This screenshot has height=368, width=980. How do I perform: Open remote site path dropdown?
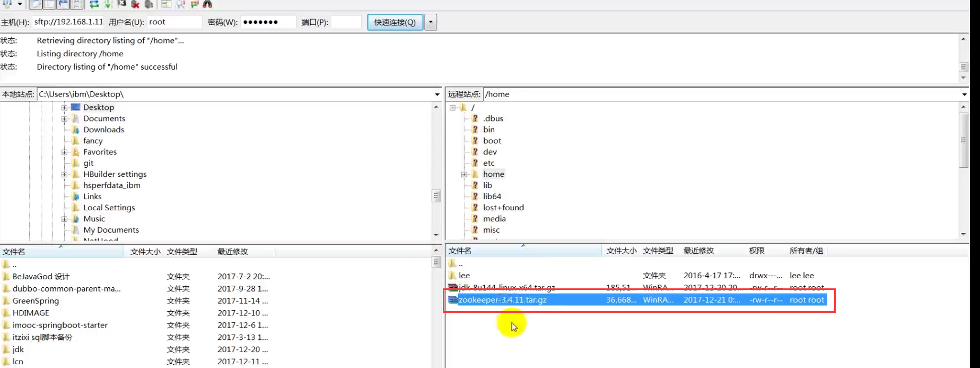[964, 95]
